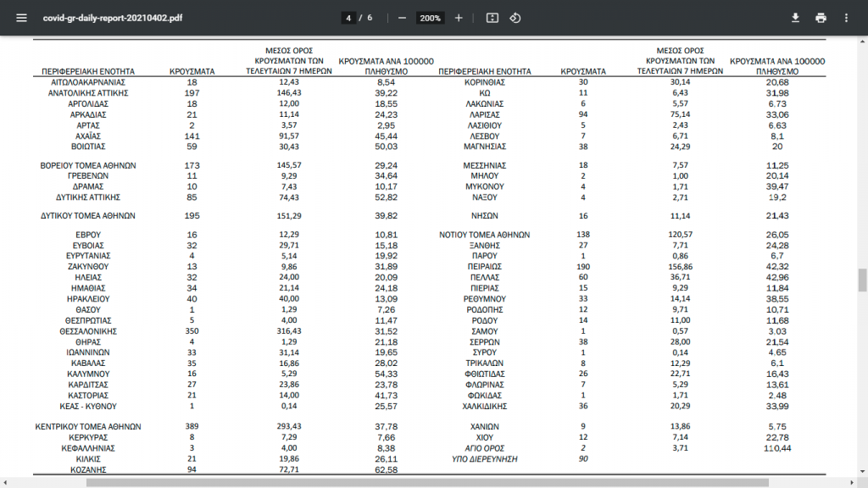Open the sidebar menu (hamburger icon)

pyautogui.click(x=21, y=18)
